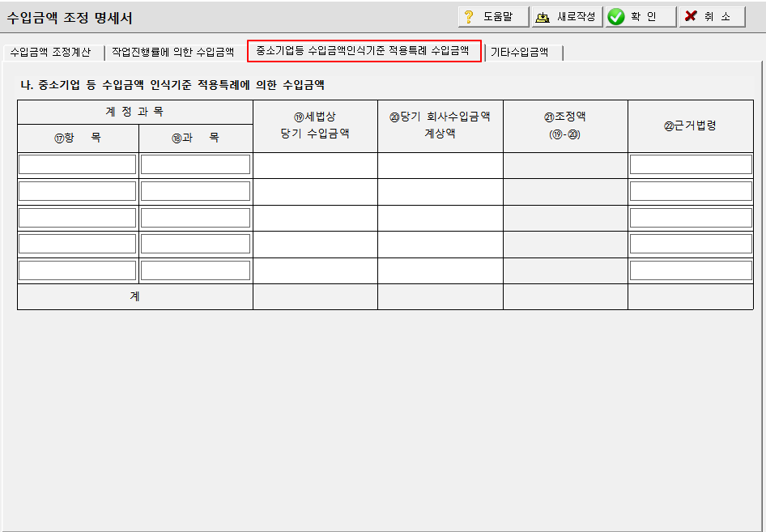Focus the fifth row ㉒근거법령 input field

pos(691,270)
